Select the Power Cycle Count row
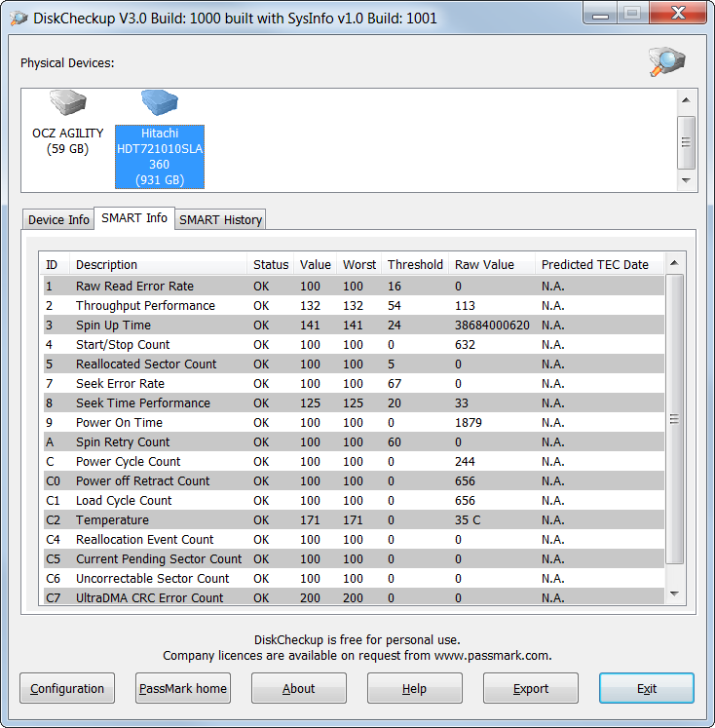The height and width of the screenshot is (728, 715). coord(354,462)
